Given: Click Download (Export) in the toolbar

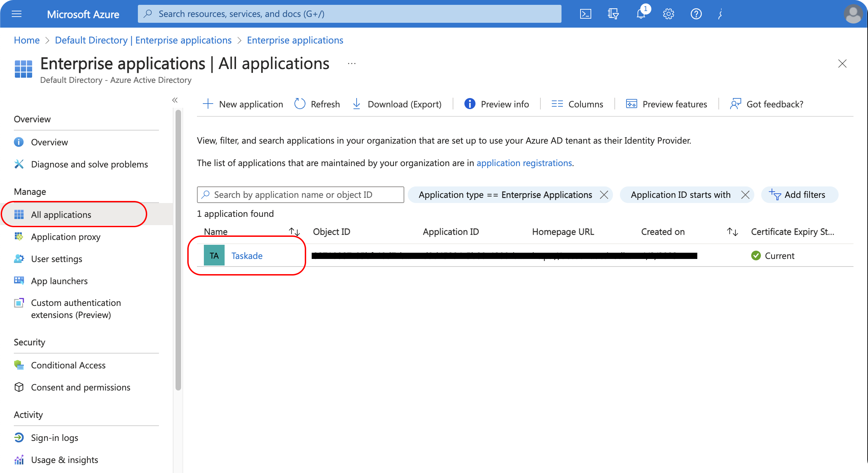Looking at the screenshot, I should click(x=397, y=104).
